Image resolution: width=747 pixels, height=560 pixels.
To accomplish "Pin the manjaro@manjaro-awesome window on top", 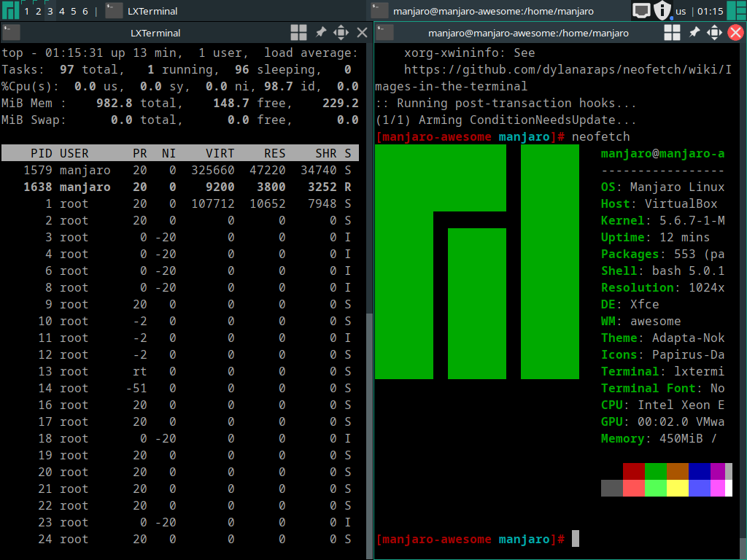I will 694,32.
